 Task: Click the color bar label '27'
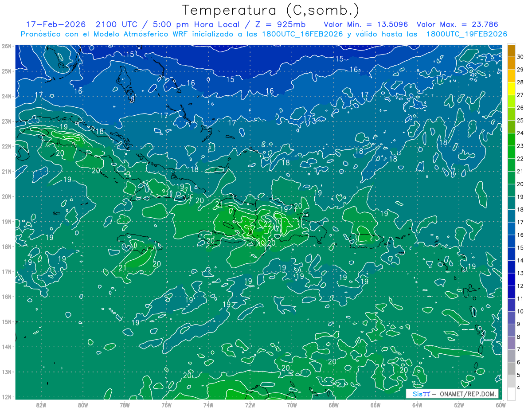coord(520,95)
